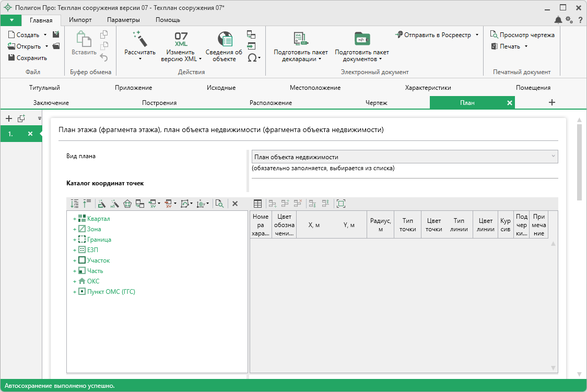The width and height of the screenshot is (587, 392).
Task: Click the Рассчитать magic wand icon
Action: (x=139, y=39)
